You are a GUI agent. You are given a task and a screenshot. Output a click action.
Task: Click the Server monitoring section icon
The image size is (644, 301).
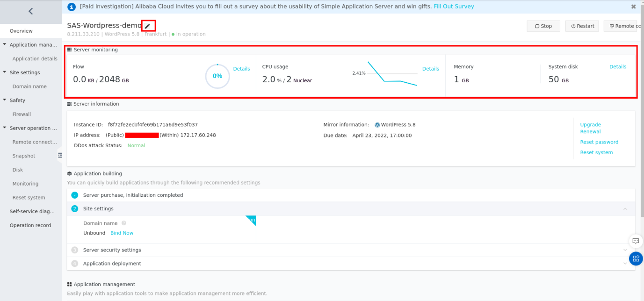click(x=70, y=50)
